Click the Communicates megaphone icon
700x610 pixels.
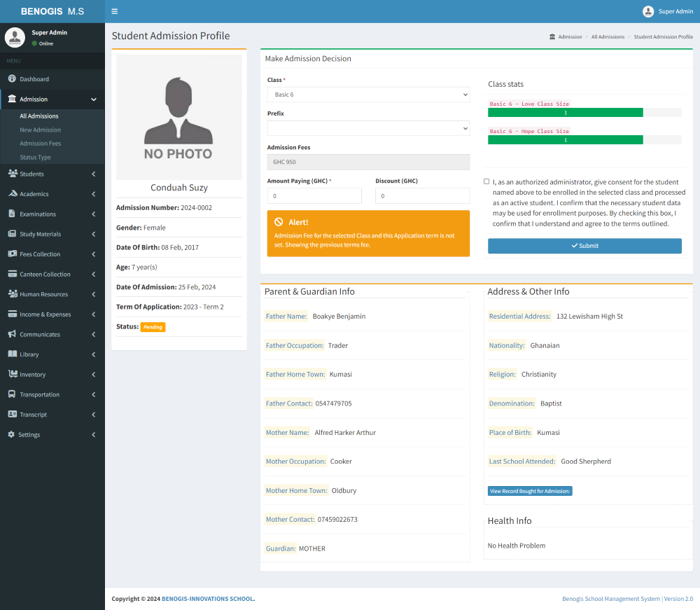12,334
